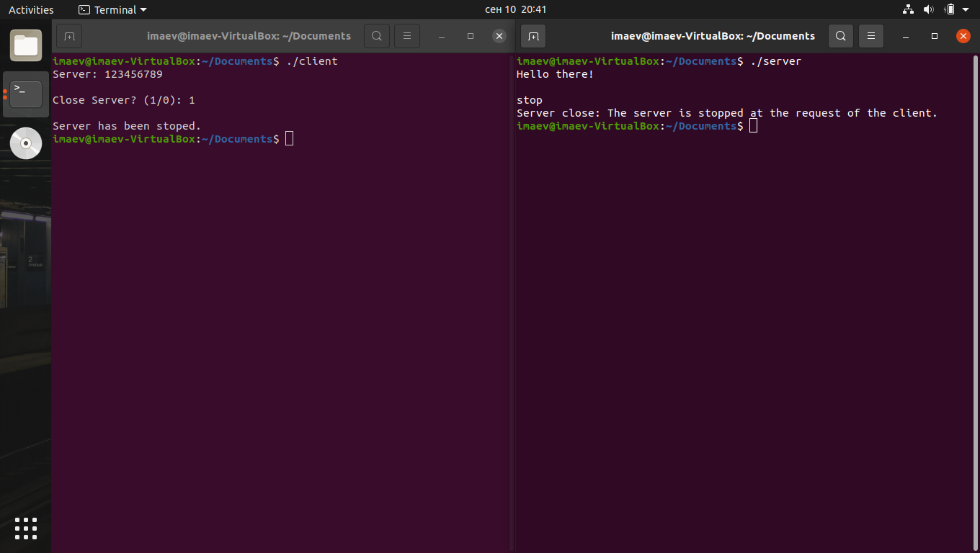The height and width of the screenshot is (553, 980).
Task: Open the Show Applications grid
Action: tap(25, 528)
